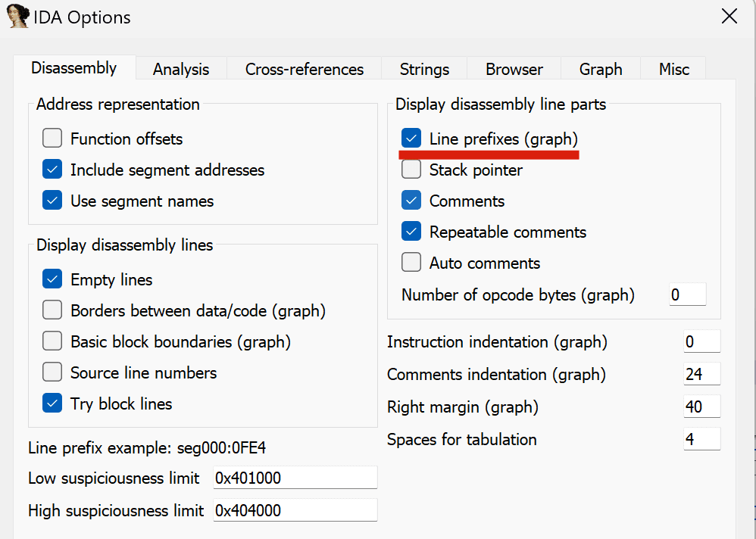Enable the Function offsets checkbox
The width and height of the screenshot is (756, 539).
(52, 139)
